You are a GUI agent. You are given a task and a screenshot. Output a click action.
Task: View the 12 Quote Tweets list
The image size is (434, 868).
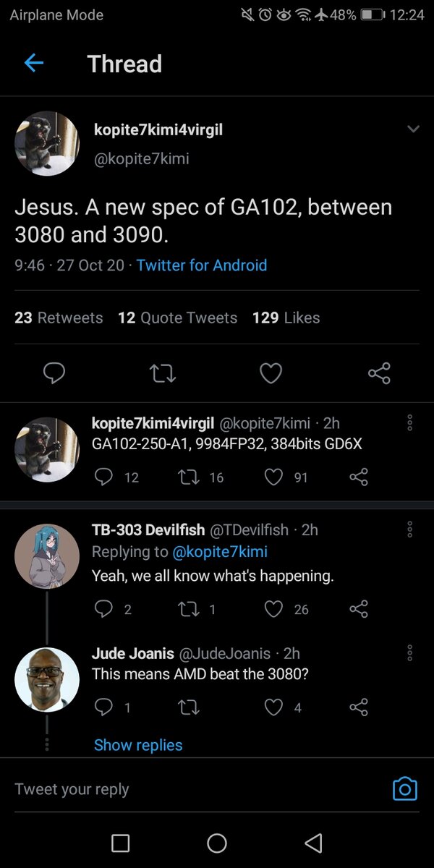click(x=177, y=318)
